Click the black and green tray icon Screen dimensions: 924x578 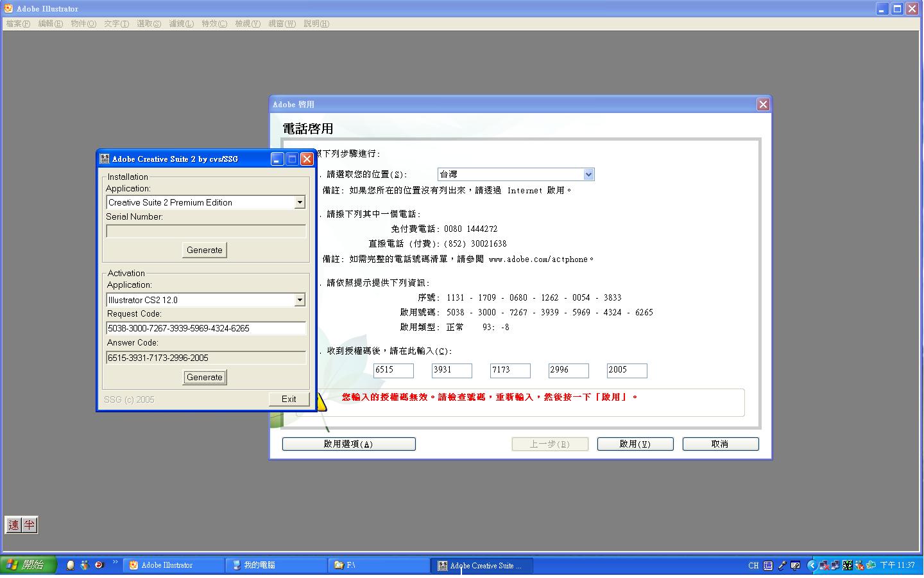[848, 566]
